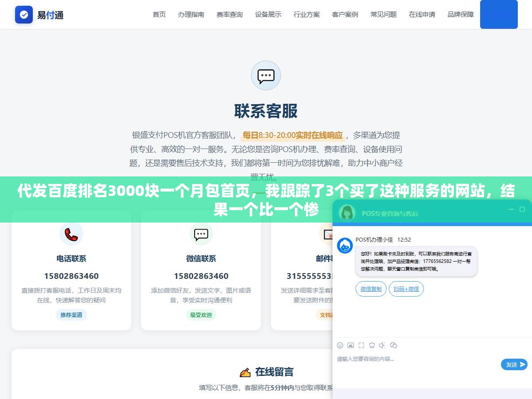The width and height of the screenshot is (532, 399).
Task: Click the 易付通 logo icon
Action: click(24, 15)
